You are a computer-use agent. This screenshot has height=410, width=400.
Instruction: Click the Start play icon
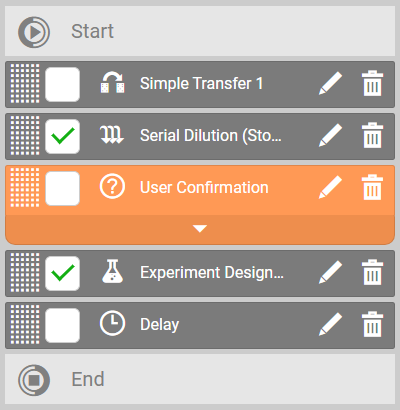[34, 32]
